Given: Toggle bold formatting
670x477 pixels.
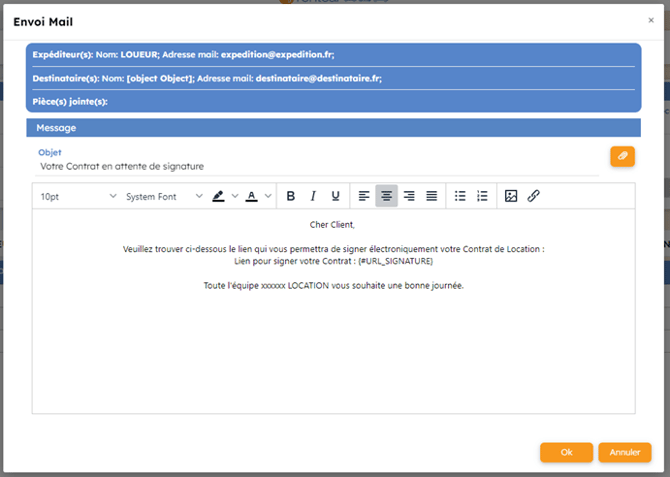Looking at the screenshot, I should [x=291, y=196].
